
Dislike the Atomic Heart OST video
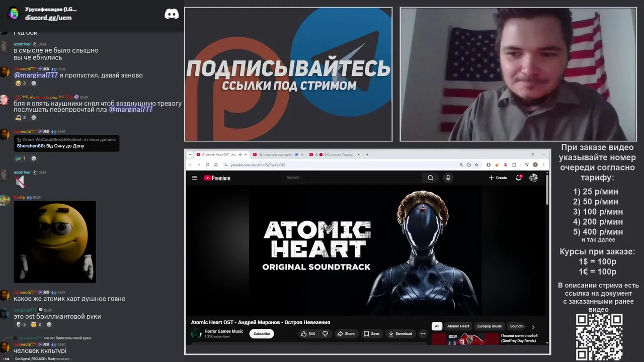pos(325,333)
